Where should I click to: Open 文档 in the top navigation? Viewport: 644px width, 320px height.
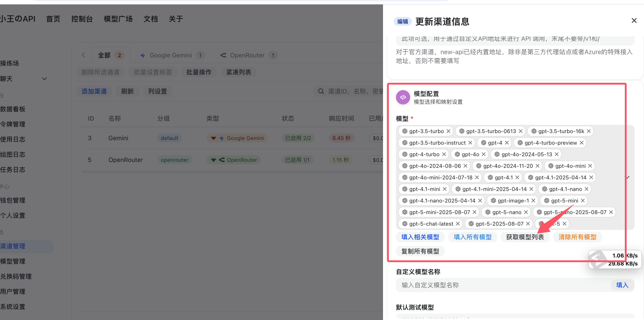pos(151,19)
